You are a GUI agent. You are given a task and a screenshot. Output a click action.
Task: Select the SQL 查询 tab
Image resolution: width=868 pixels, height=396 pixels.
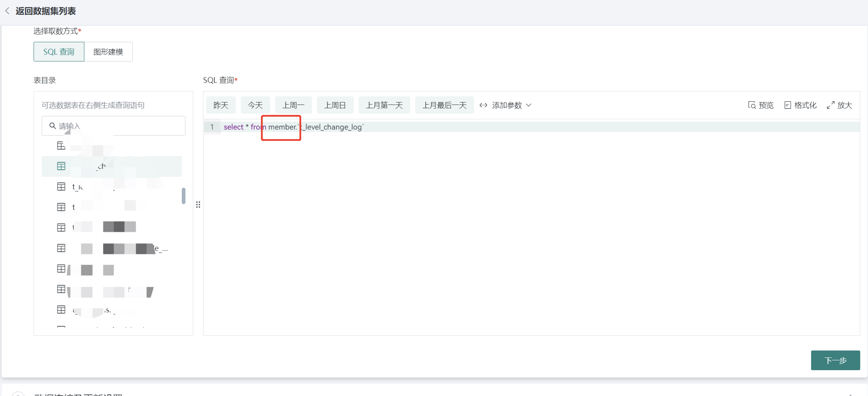(x=59, y=52)
